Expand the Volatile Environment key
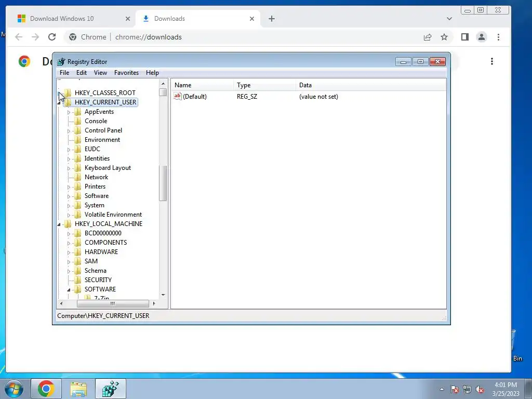The width and height of the screenshot is (532, 399). point(69,215)
